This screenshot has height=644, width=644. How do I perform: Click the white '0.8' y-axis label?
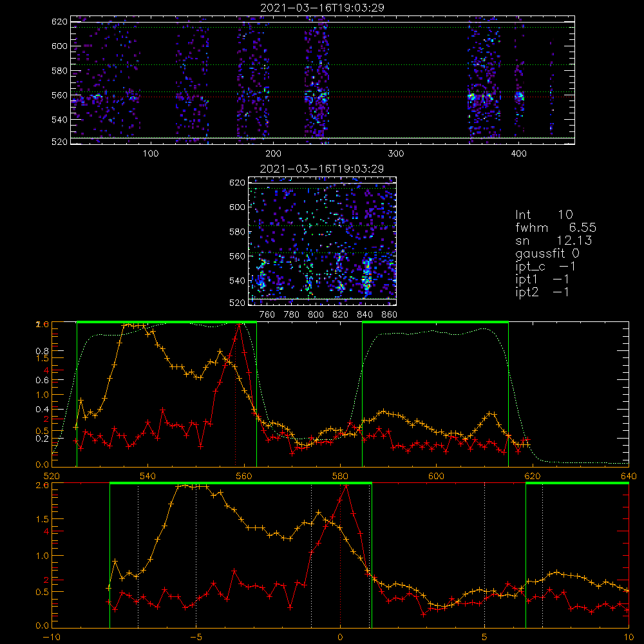tap(43, 351)
